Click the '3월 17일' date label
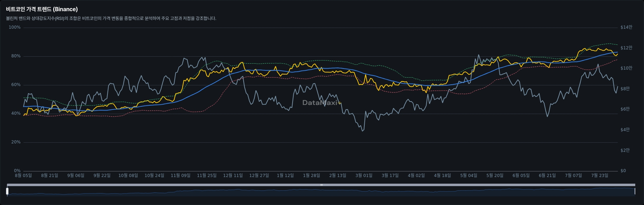 point(390,176)
